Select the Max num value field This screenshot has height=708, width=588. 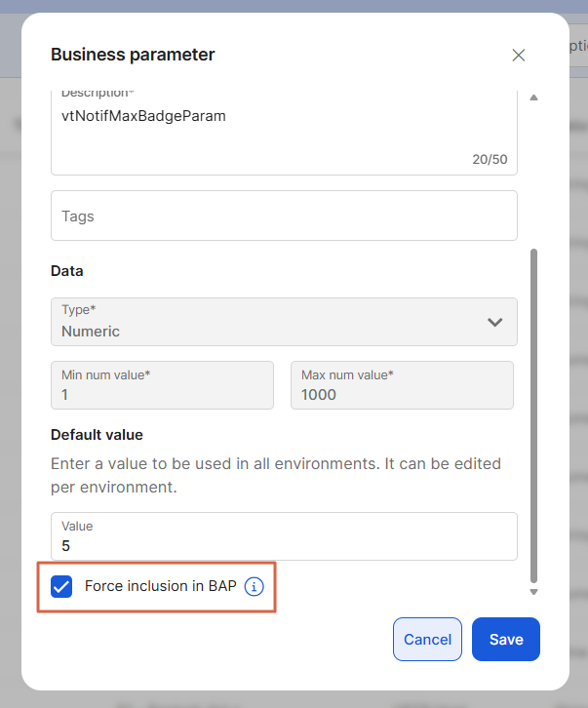(x=402, y=385)
